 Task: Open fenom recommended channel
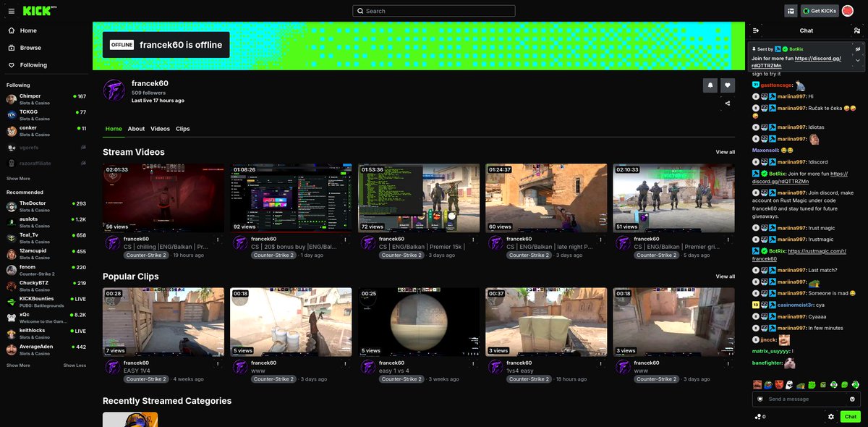(46, 270)
